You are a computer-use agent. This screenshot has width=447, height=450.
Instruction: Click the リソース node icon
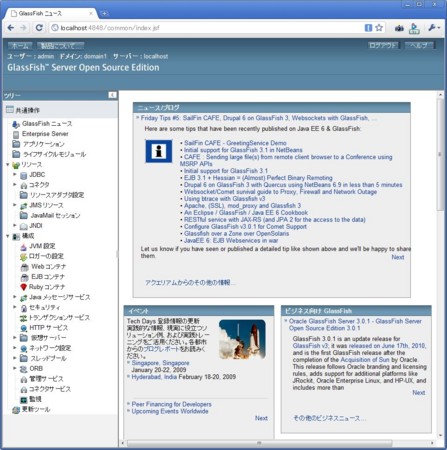[16, 165]
